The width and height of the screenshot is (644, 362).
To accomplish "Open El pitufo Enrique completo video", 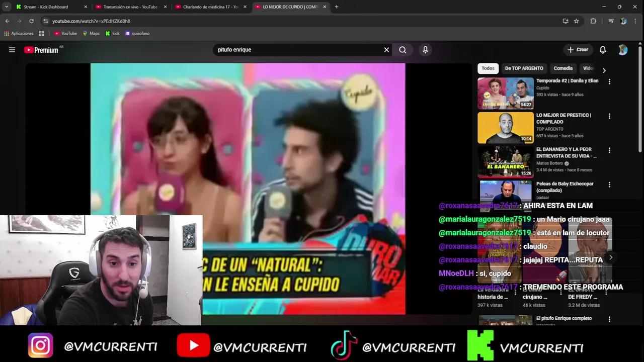I will coord(564,318).
